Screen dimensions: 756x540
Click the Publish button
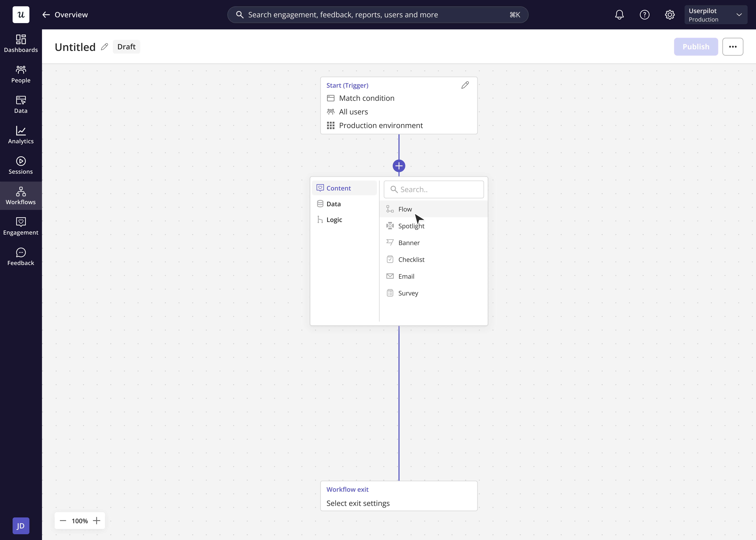(695, 47)
